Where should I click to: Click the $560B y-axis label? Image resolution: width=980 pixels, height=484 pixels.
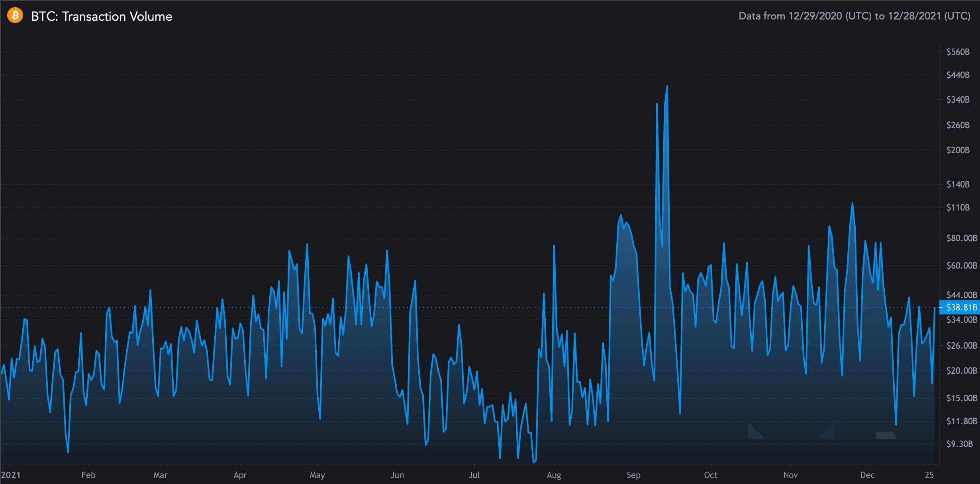958,52
